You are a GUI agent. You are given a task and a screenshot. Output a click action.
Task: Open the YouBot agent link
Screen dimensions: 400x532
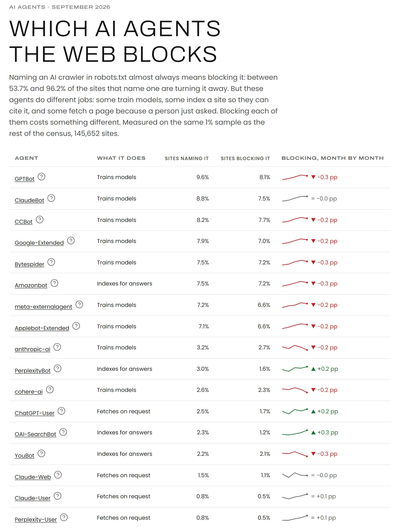[25, 456]
